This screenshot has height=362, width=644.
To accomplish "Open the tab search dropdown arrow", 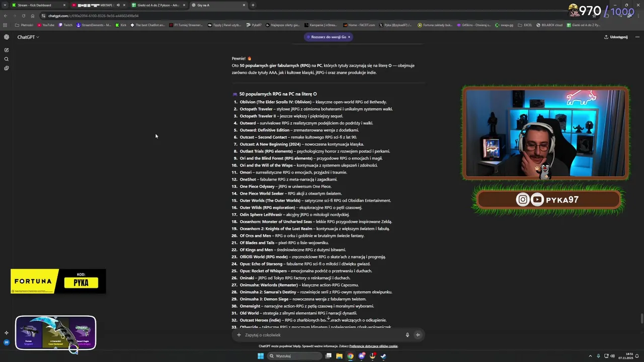I will 5,5.
